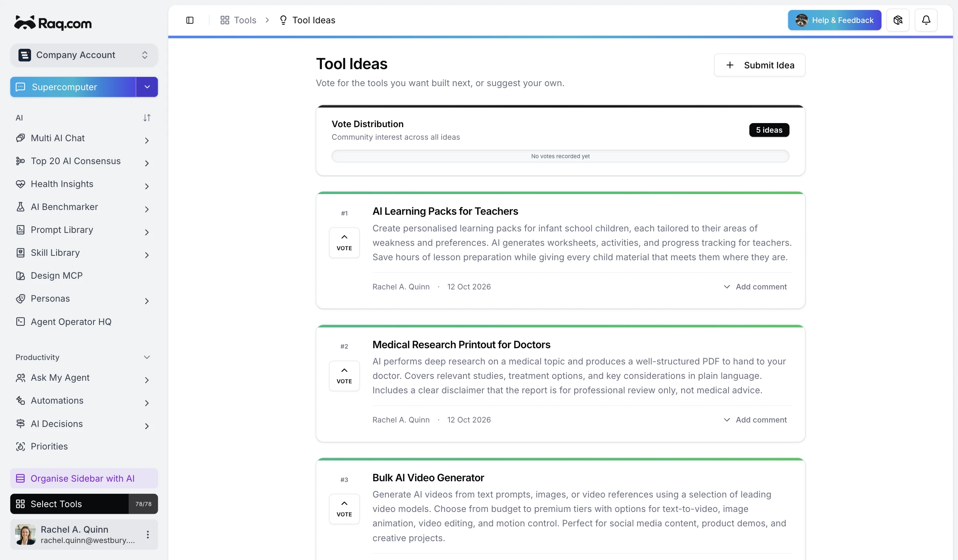Open AI Learning Packs for Teachers title
958x560 pixels.
coord(445,211)
